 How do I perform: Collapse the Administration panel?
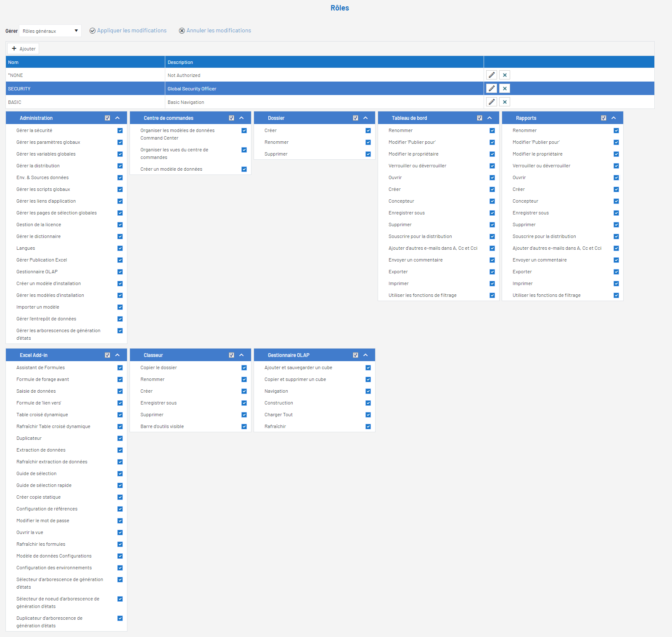(x=117, y=118)
